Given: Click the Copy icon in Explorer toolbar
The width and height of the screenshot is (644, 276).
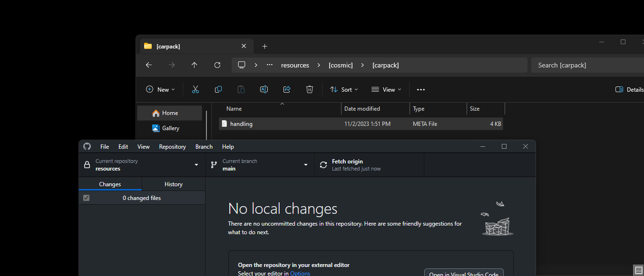Looking at the screenshot, I should [218, 89].
